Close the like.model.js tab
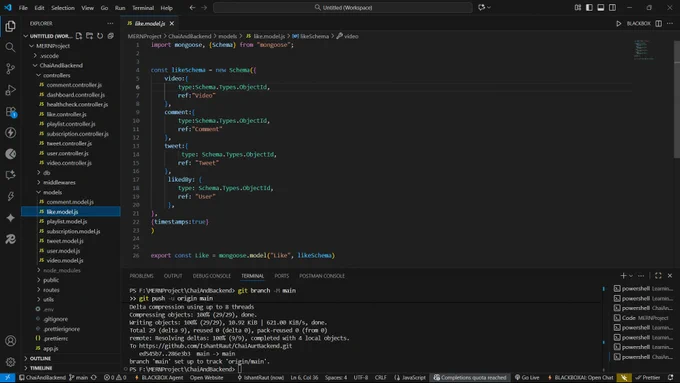The width and height of the screenshot is (680, 383). [172, 23]
